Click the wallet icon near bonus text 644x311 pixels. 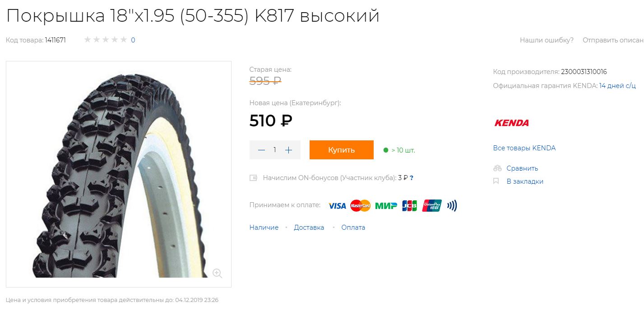pyautogui.click(x=254, y=178)
